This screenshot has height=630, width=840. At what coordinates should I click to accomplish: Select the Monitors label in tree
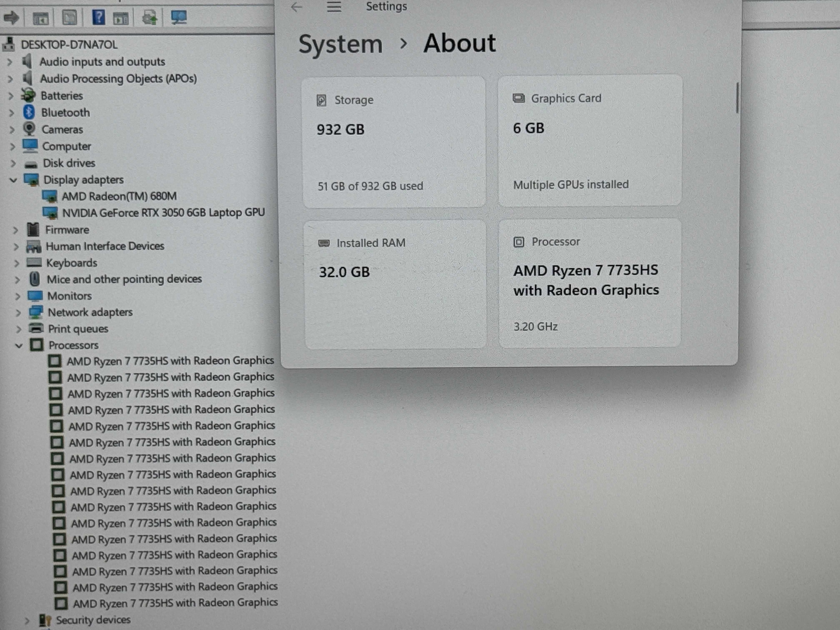click(70, 296)
